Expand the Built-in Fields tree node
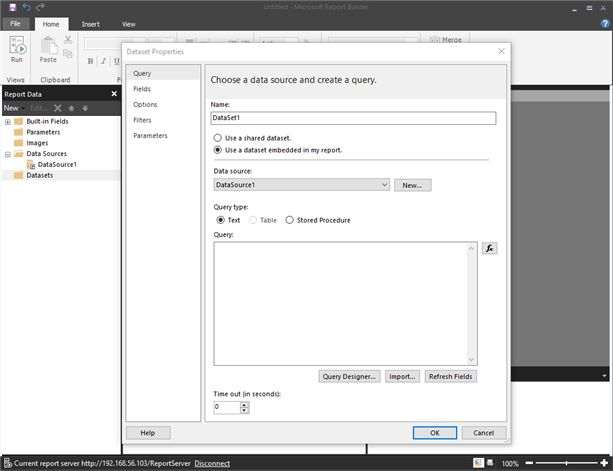Viewport: 613px width, 471px height. 8,121
